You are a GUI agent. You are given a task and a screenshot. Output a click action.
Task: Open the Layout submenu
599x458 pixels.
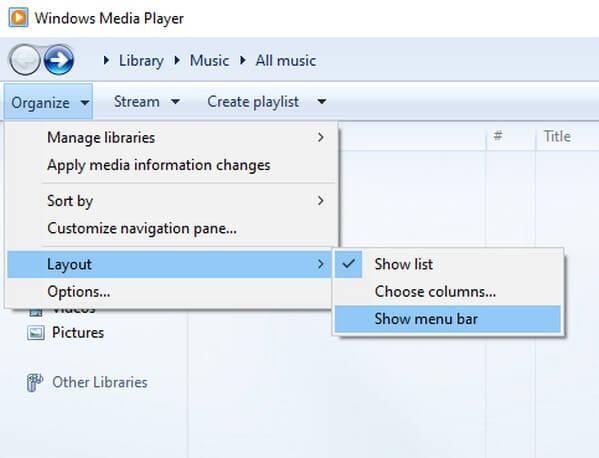(x=169, y=264)
